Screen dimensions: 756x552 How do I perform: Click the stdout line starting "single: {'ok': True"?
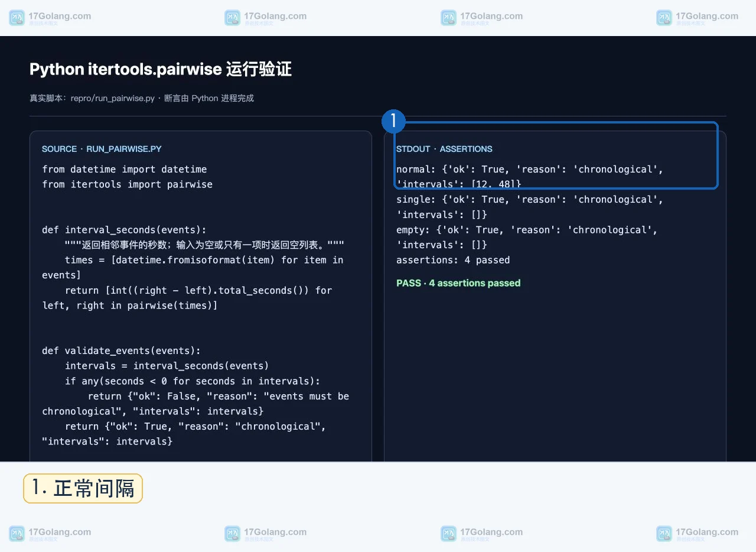tap(530, 199)
